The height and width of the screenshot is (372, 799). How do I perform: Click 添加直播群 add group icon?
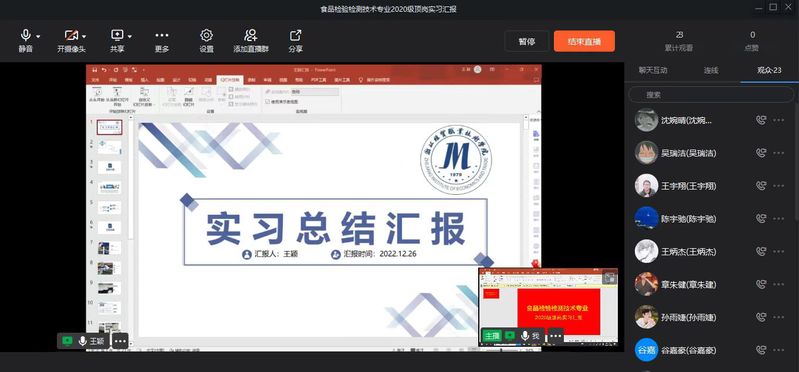251,36
